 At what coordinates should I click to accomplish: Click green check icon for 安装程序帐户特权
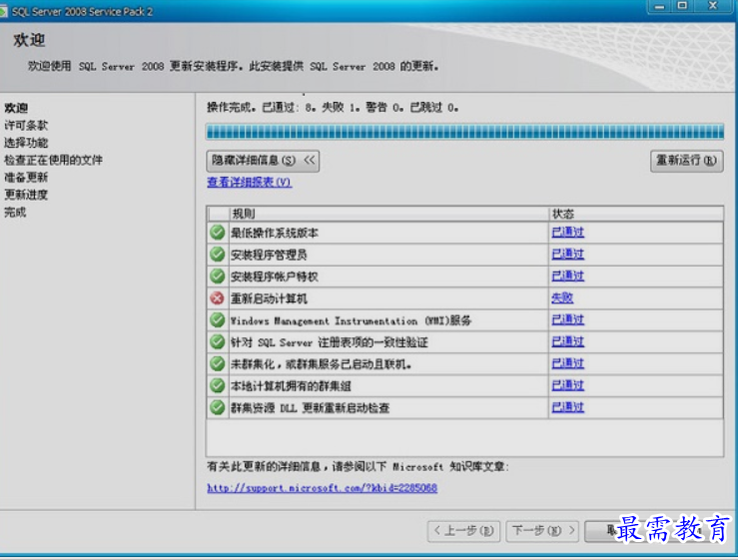(217, 277)
